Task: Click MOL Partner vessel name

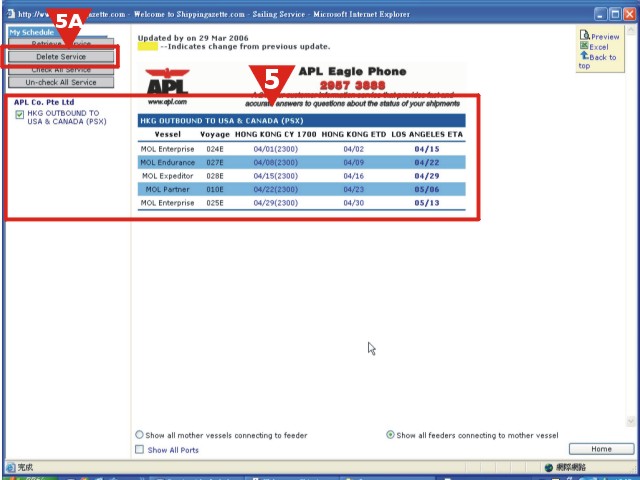Action: point(167,189)
